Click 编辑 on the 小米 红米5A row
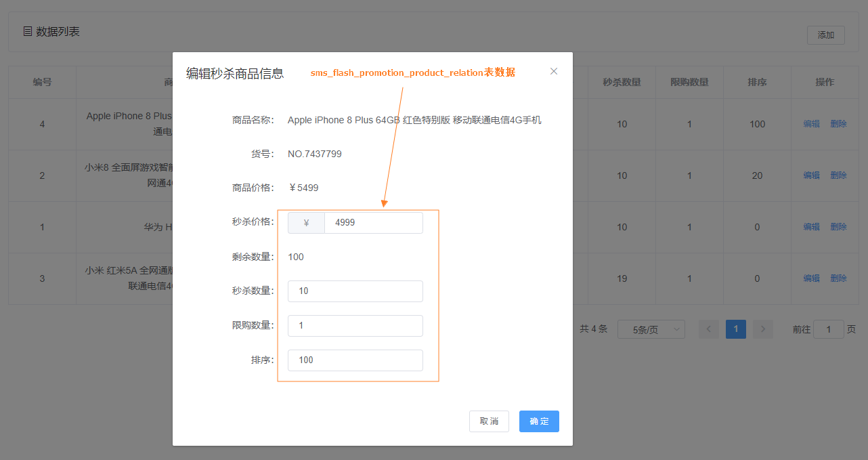 point(811,278)
